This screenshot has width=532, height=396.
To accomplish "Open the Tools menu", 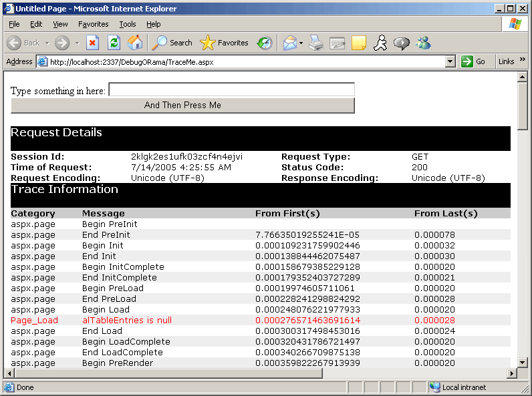I will tap(127, 24).
